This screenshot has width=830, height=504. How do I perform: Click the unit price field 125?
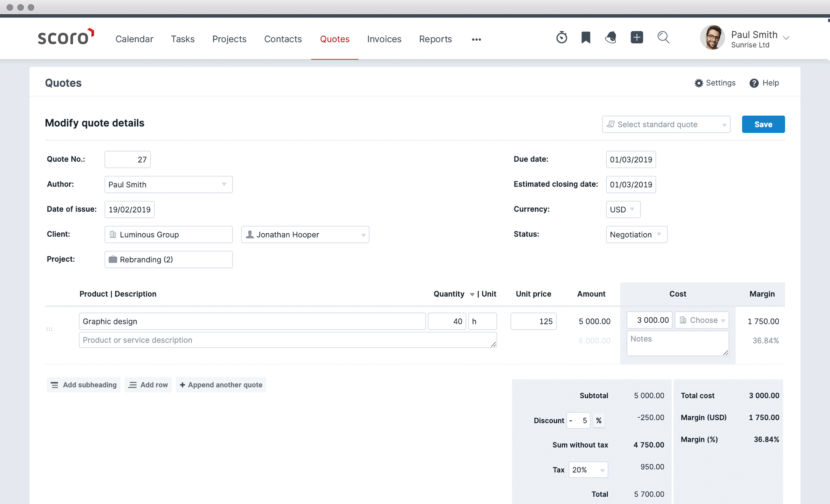click(533, 321)
